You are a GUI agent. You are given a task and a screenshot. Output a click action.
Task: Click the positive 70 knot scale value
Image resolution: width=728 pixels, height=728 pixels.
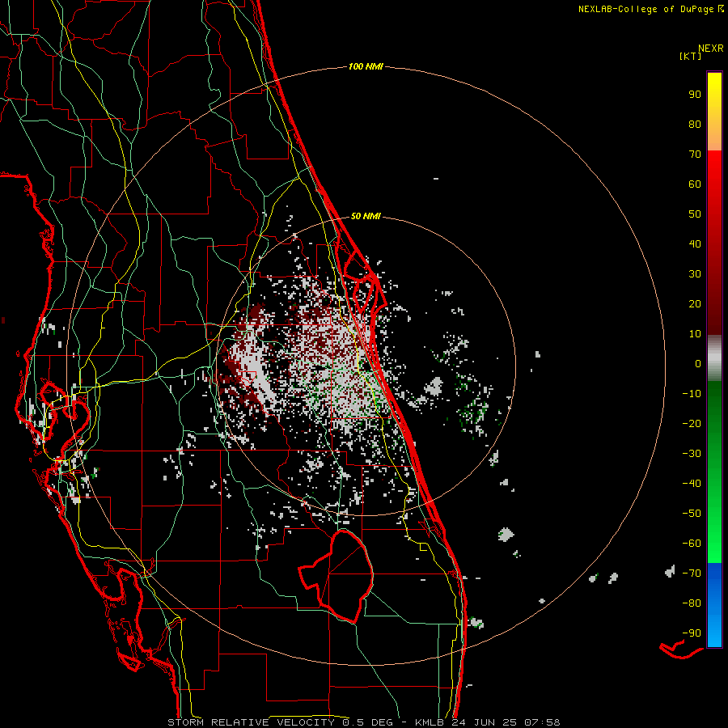pos(695,154)
